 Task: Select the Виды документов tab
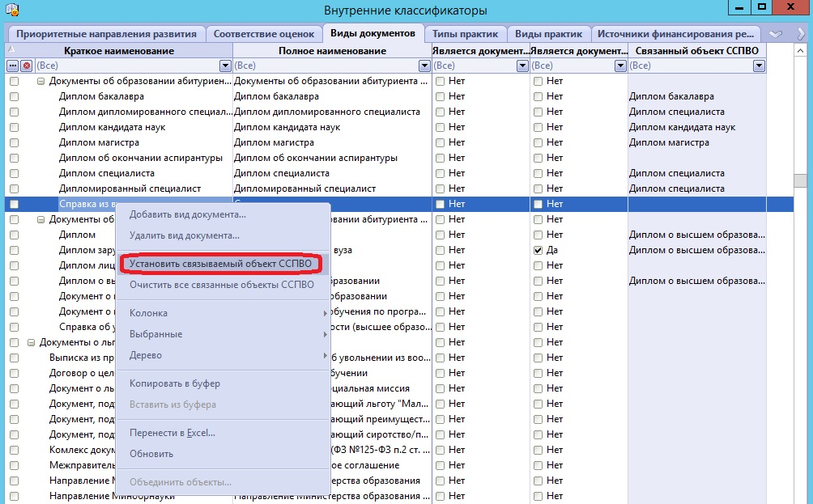click(372, 33)
